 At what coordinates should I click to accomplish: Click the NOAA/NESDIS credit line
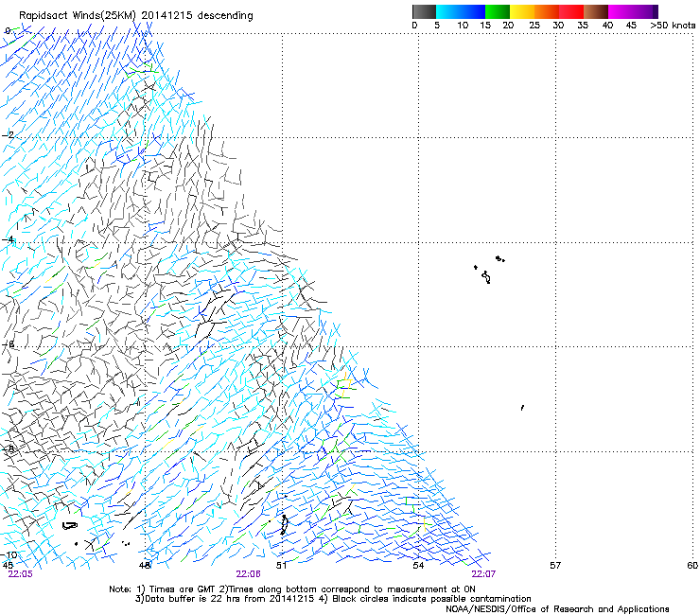click(557, 609)
